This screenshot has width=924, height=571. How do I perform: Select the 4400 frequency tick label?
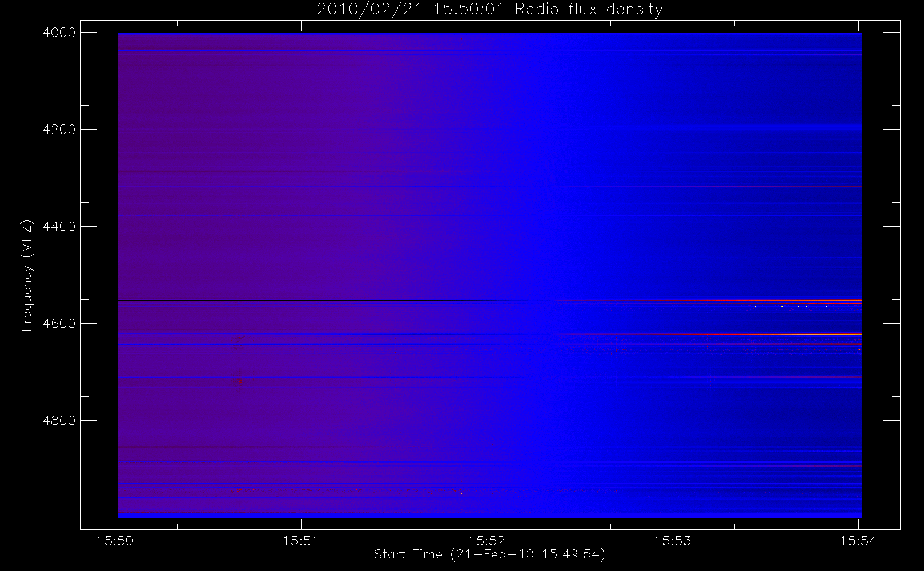(59, 227)
